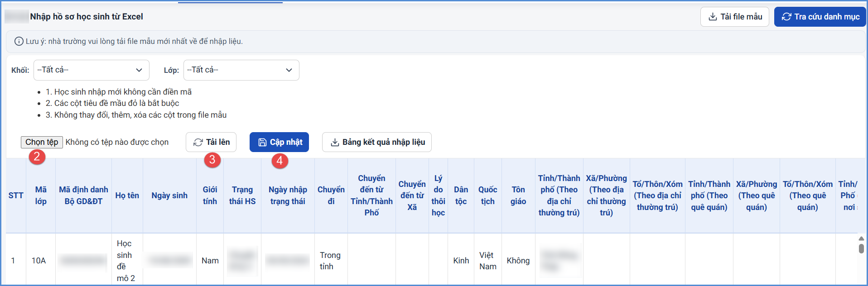Click Tỉnh/Thành phố (Theo địa chỉ thường trú) header
Screen dimensions: 868x286
[x=559, y=195]
